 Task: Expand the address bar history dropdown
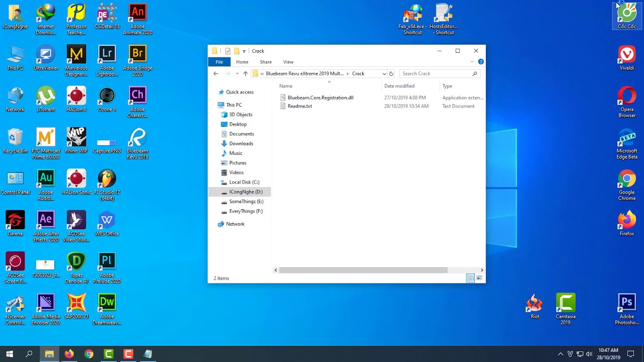tap(384, 73)
